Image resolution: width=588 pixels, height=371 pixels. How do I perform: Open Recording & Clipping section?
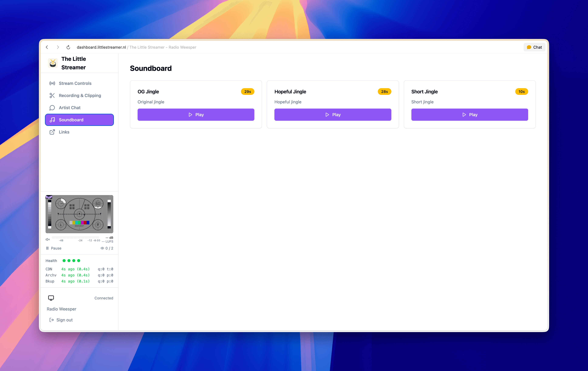pyautogui.click(x=79, y=96)
